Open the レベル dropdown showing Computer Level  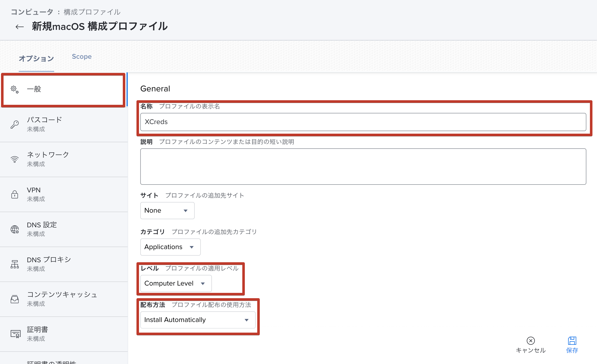[x=176, y=284]
